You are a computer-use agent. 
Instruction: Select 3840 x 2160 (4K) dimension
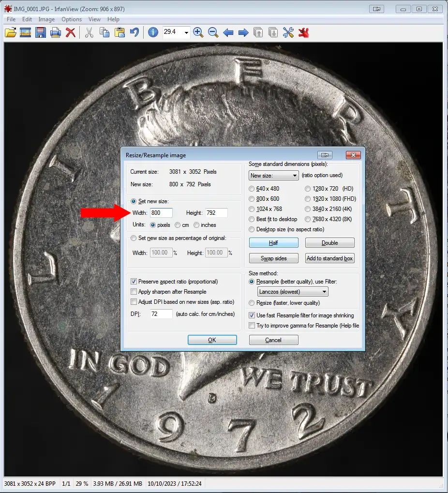coord(308,209)
